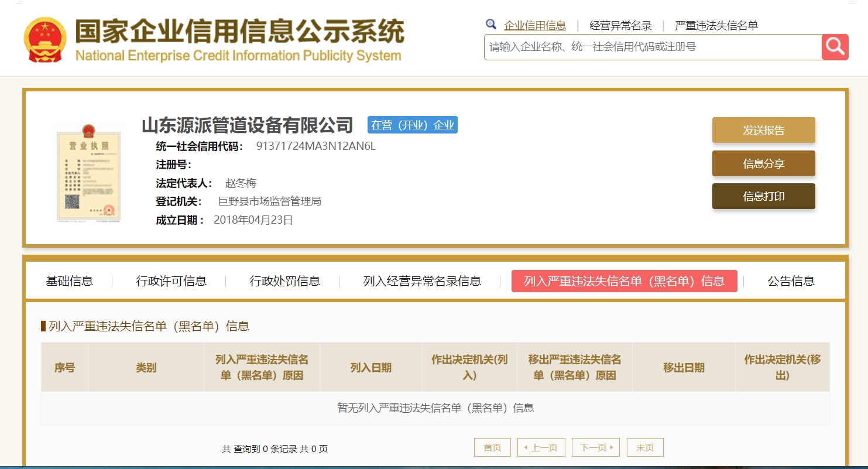Select the 企业信用信息 search category
868x469 pixels.
tap(535, 25)
